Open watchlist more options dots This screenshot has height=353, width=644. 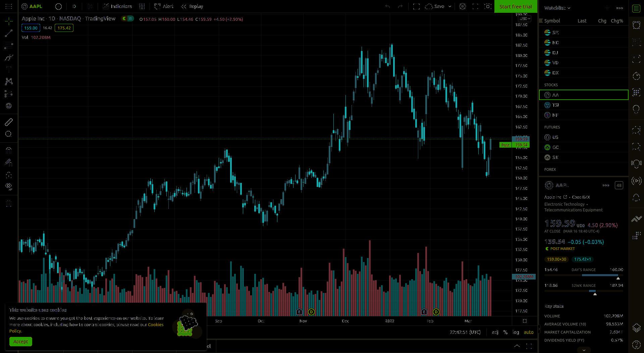point(620,8)
